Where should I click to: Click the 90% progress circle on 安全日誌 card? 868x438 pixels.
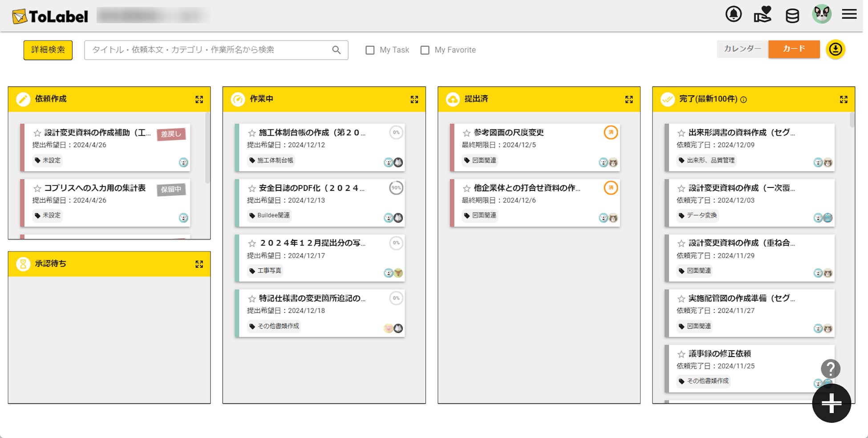[x=396, y=188]
